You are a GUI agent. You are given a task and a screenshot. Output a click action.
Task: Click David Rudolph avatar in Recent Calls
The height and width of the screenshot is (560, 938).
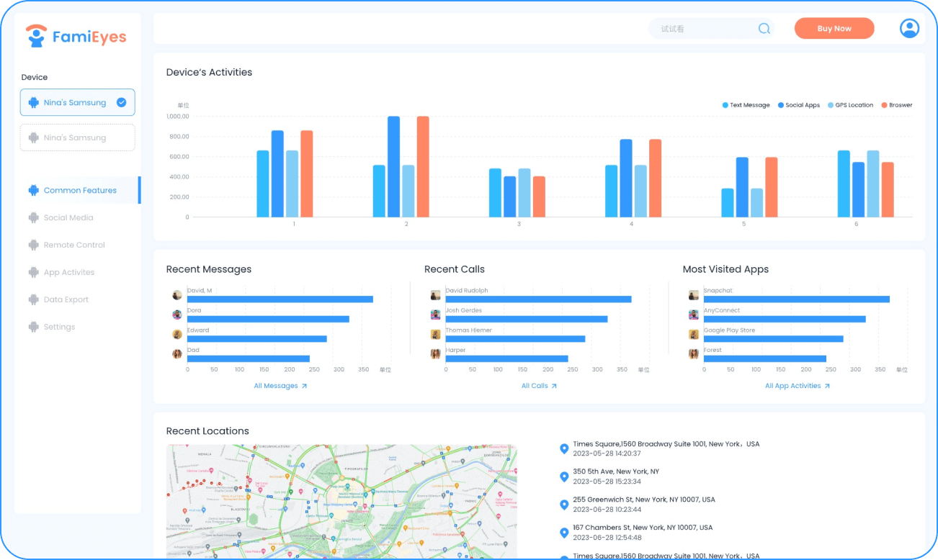coord(436,295)
